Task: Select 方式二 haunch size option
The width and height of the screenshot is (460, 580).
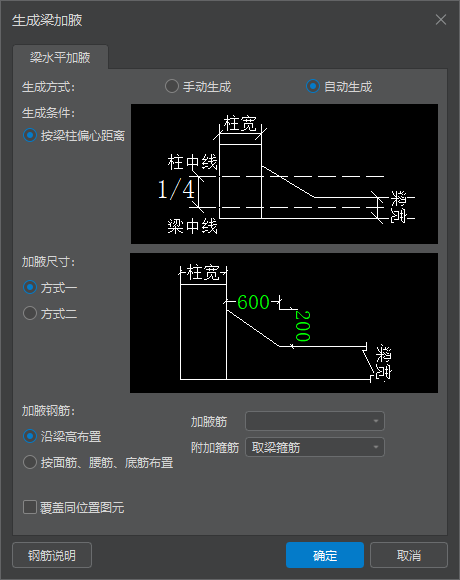Action: coord(50,314)
